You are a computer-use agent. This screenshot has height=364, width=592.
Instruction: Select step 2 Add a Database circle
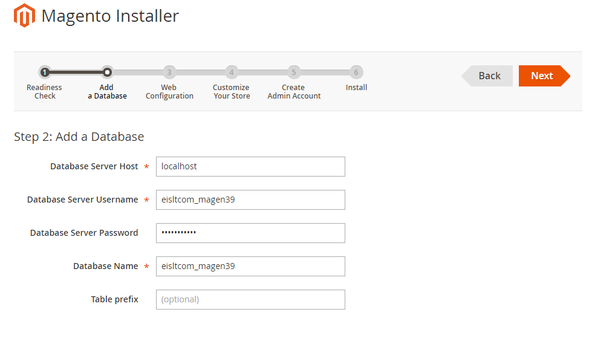coord(107,72)
